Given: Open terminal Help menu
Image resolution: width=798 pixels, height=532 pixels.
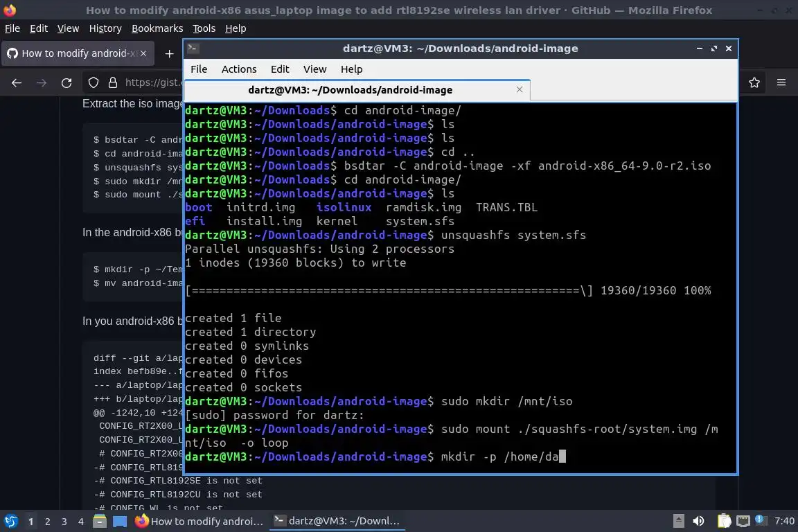Looking at the screenshot, I should coord(352,69).
